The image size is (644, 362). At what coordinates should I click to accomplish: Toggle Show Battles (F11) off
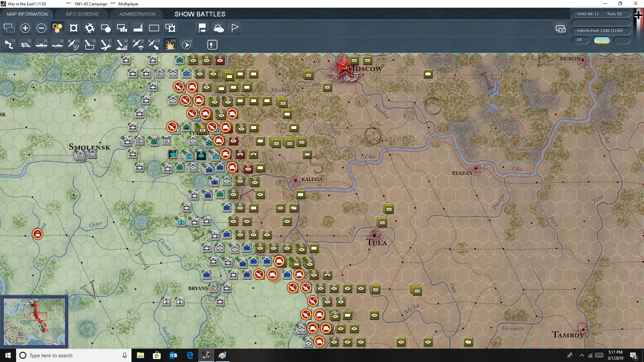(170, 45)
